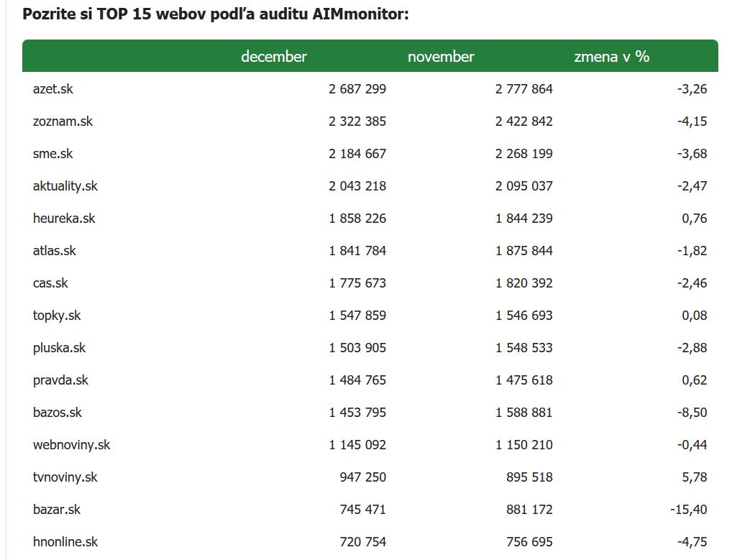Click the TOP 15 webov heading
732x560 pixels.
tap(216, 14)
